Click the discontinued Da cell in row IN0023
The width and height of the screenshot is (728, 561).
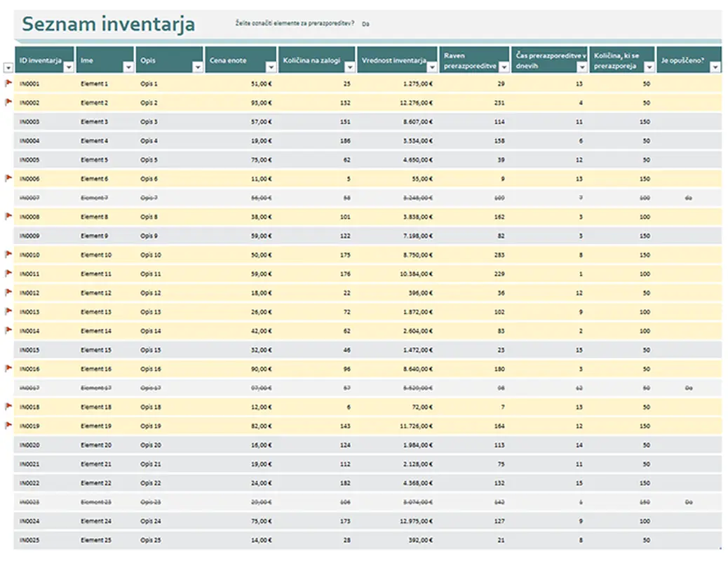(689, 502)
